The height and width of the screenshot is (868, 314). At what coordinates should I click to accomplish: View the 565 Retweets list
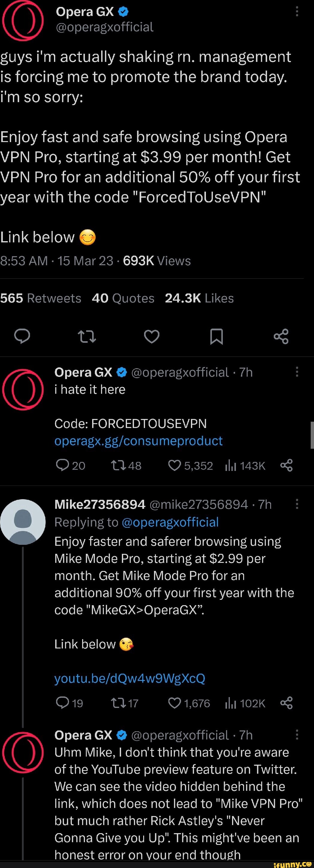(x=41, y=298)
